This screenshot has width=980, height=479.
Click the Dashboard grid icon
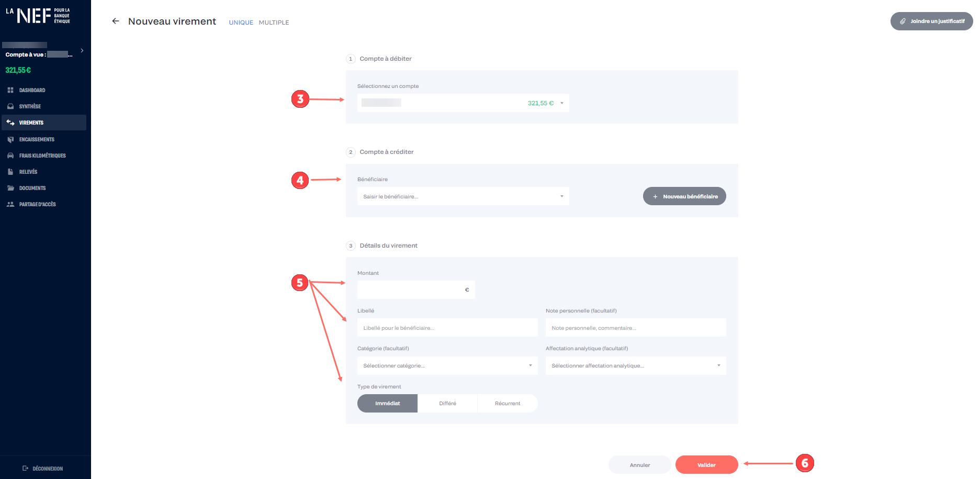(10, 90)
